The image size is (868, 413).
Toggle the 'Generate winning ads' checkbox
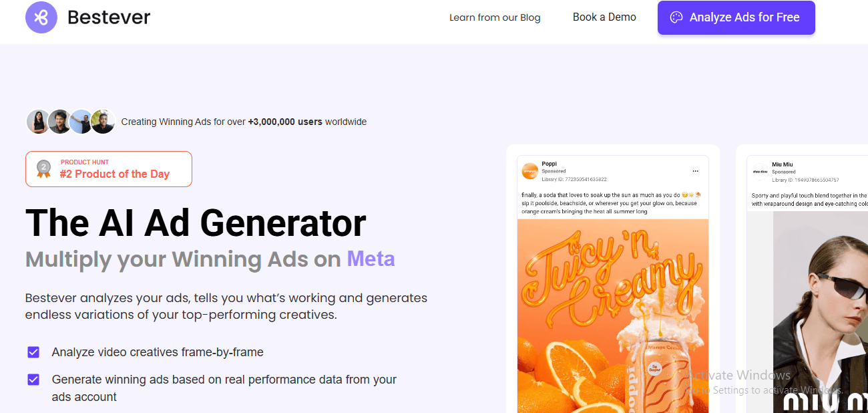pos(33,380)
